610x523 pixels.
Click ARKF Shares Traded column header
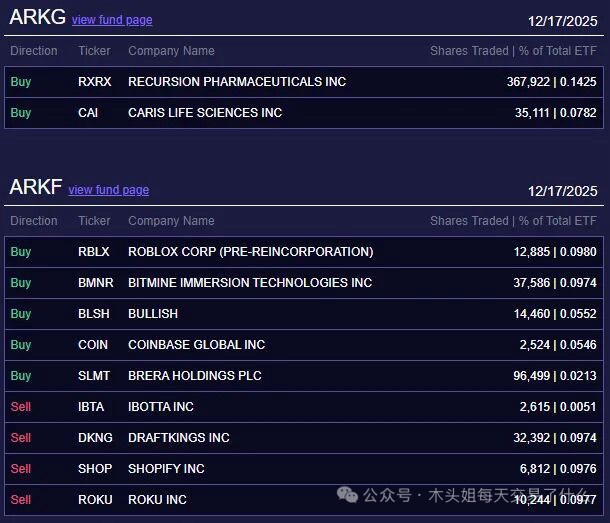pyautogui.click(x=513, y=221)
